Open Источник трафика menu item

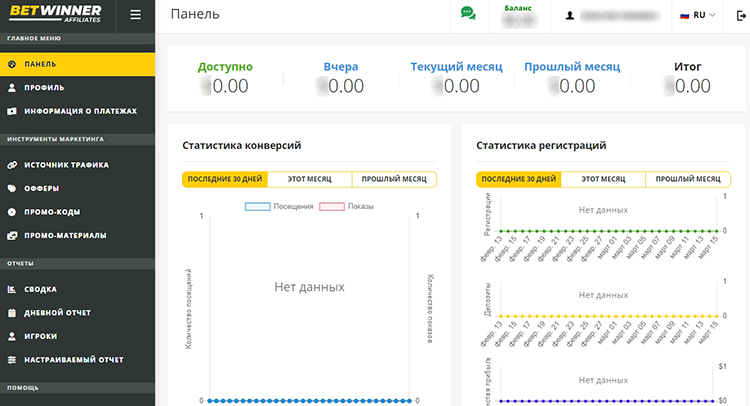(77, 165)
